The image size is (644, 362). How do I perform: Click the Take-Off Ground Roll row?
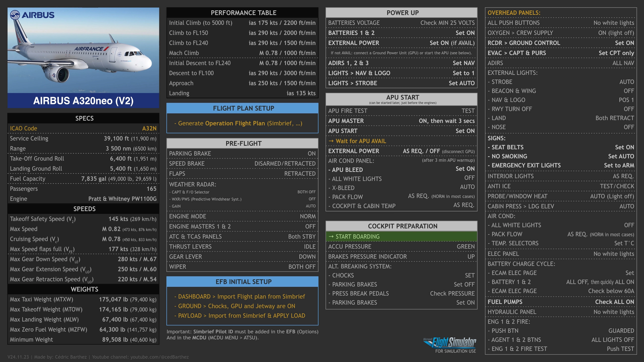[x=83, y=158]
